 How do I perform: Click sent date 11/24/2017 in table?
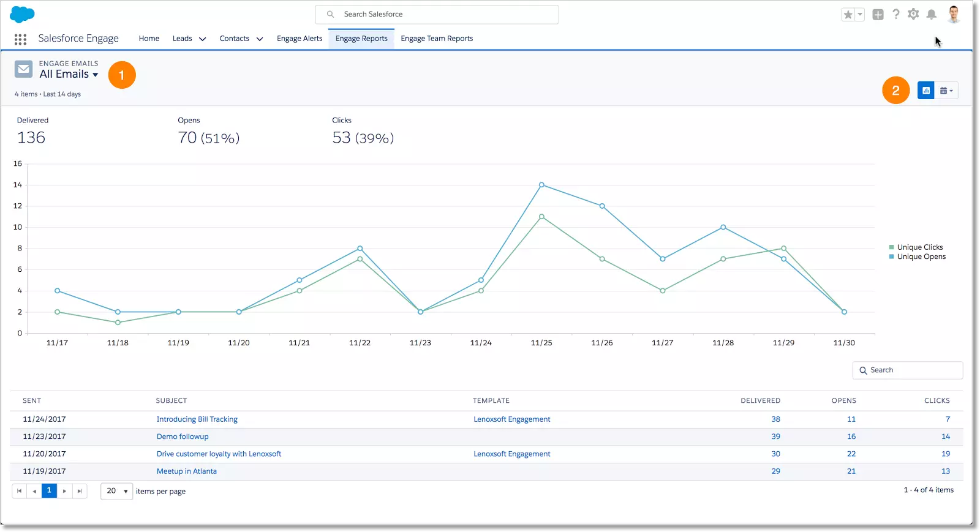(44, 419)
